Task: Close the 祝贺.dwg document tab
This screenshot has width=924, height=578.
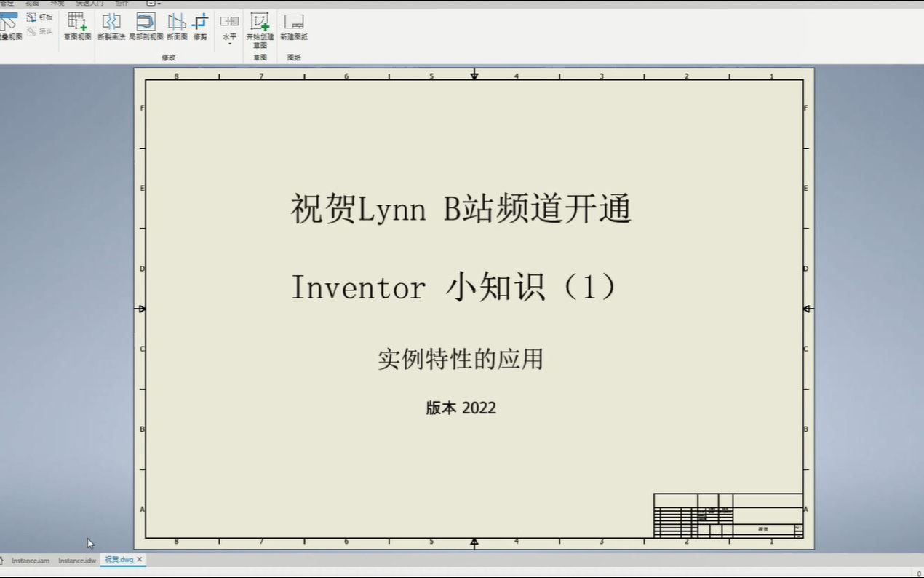Action: click(x=138, y=561)
